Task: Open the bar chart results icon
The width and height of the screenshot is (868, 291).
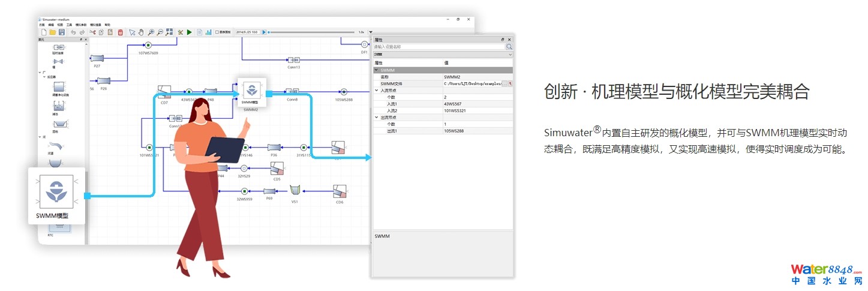Action: coord(208,32)
